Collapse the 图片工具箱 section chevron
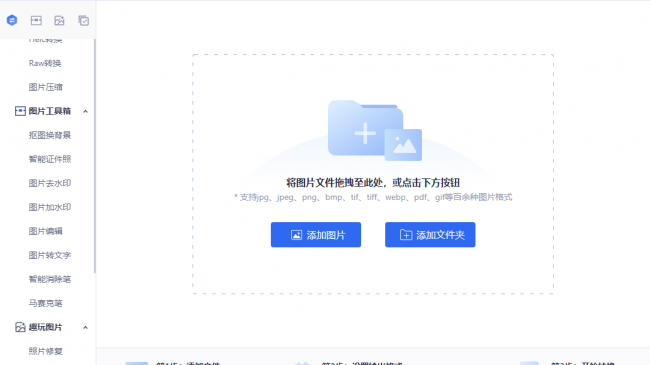Viewport: 650px width, 365px height. click(85, 111)
